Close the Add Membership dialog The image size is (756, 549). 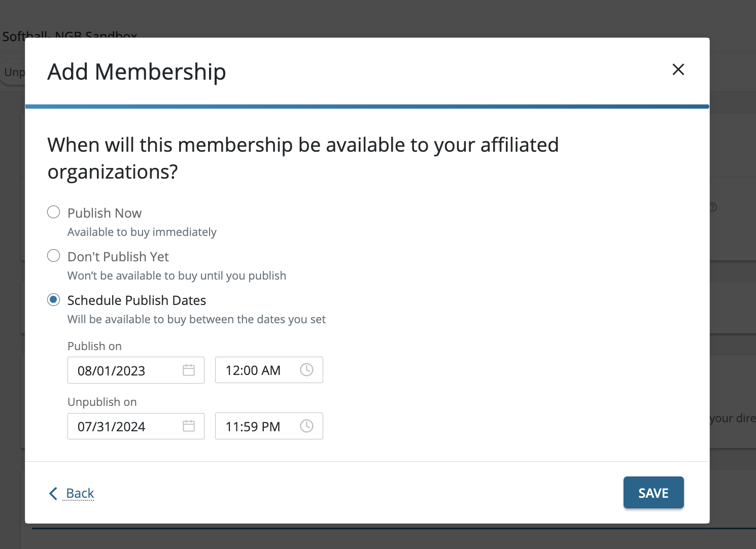pyautogui.click(x=678, y=70)
